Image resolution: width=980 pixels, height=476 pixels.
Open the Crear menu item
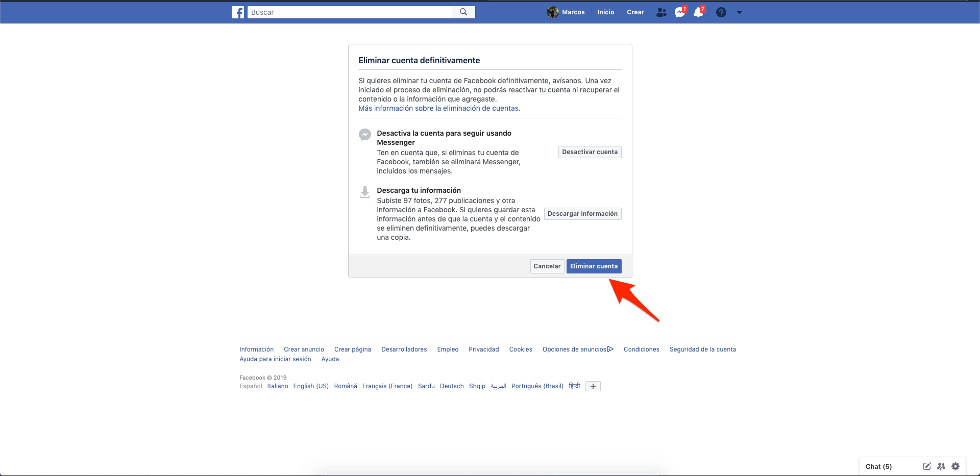(635, 12)
